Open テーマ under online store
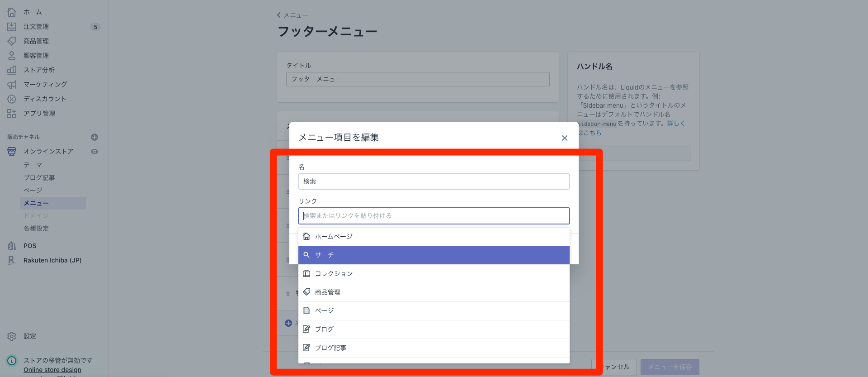The width and height of the screenshot is (868, 377). [x=33, y=165]
